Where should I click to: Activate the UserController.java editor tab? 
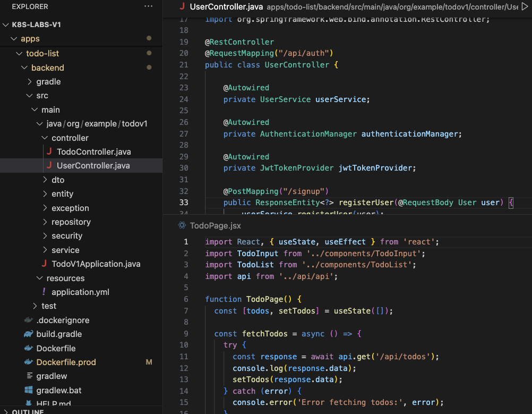(x=226, y=6)
